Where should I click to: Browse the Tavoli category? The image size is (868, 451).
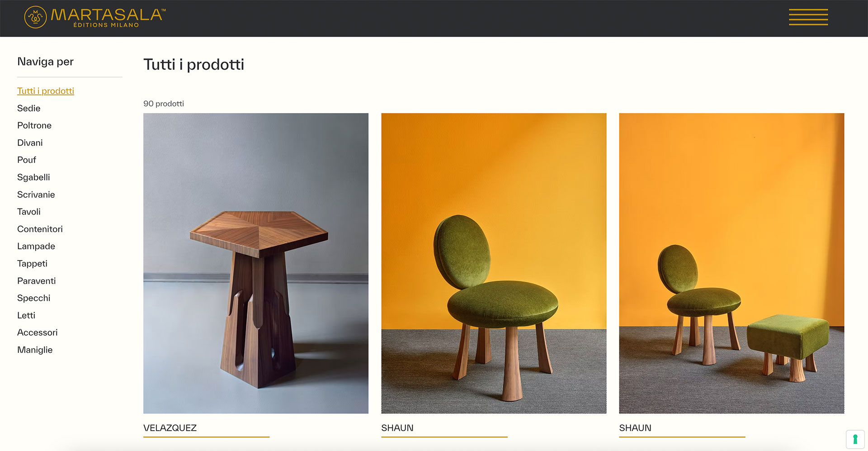(29, 212)
